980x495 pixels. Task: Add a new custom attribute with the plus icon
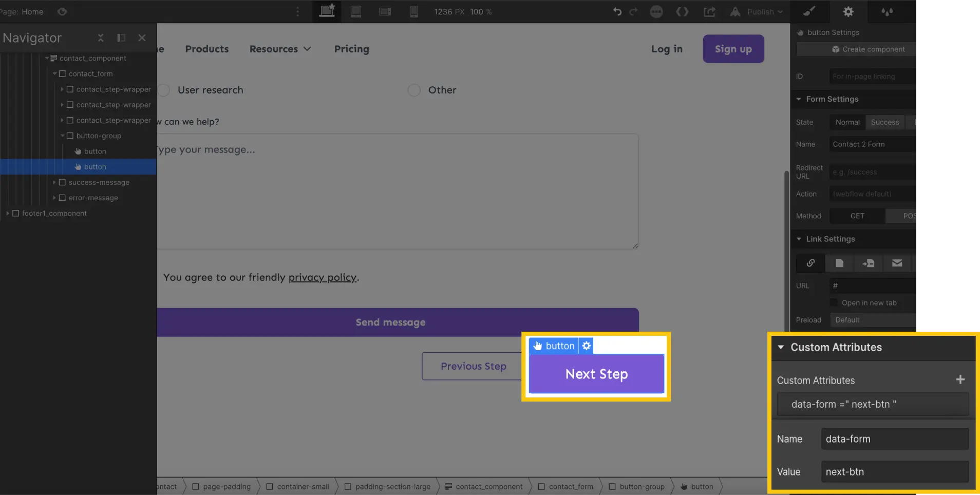(960, 379)
